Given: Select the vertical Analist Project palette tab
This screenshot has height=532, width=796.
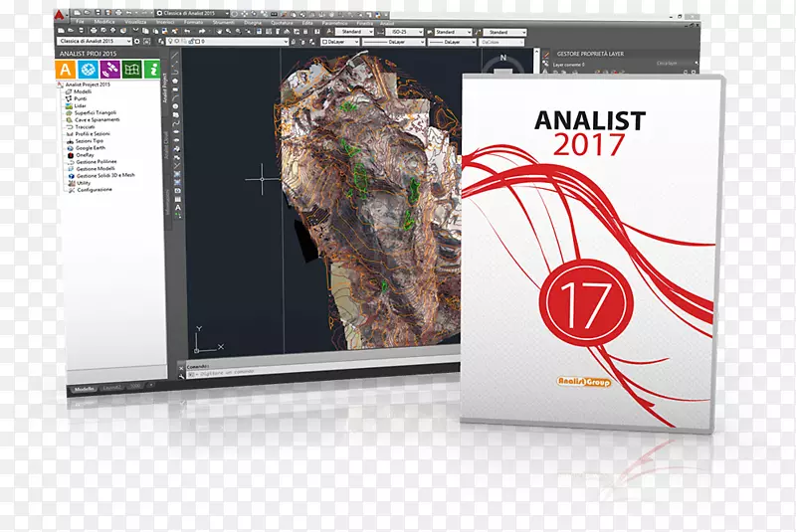Looking at the screenshot, I should point(164,89).
